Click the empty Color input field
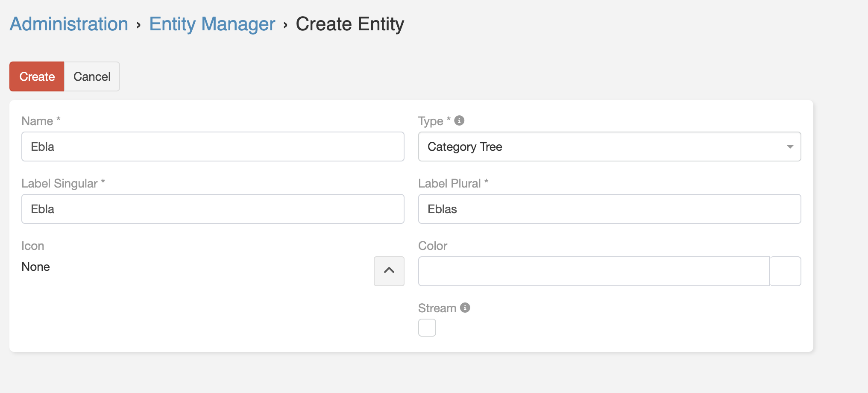Image resolution: width=868 pixels, height=393 pixels. click(x=594, y=271)
